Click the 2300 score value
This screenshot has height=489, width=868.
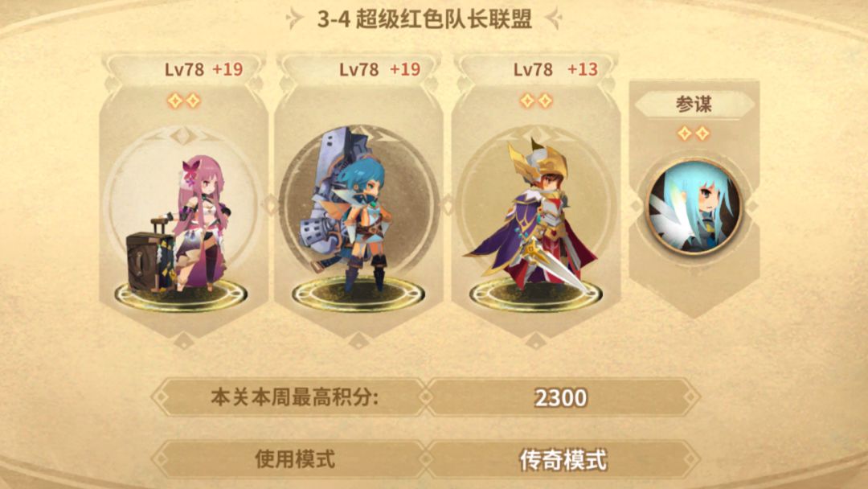(561, 397)
